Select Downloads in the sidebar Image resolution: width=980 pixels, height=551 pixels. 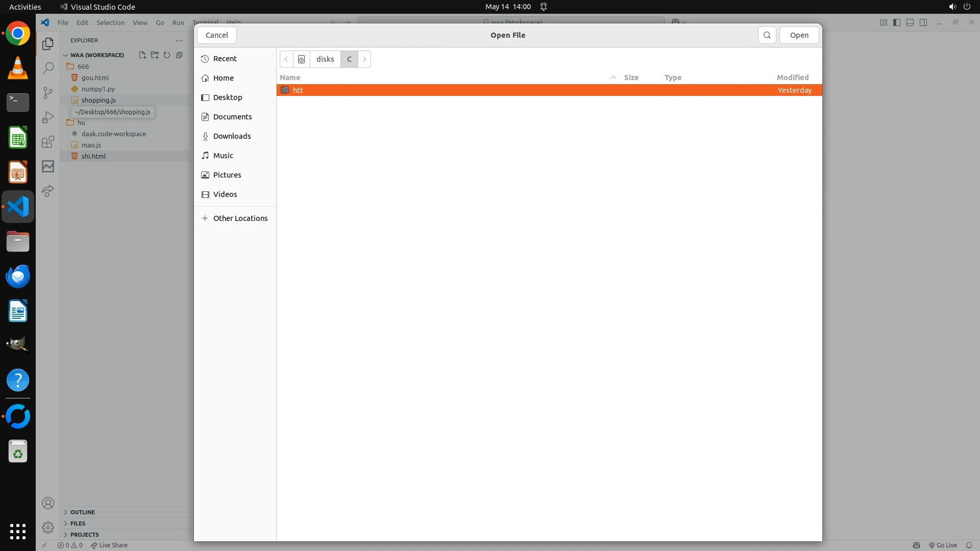(x=232, y=136)
